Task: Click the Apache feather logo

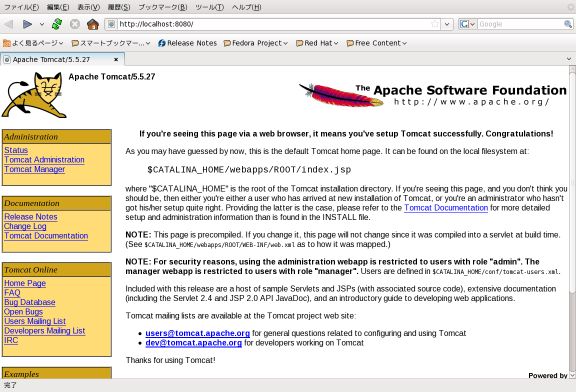Action: pyautogui.click(x=341, y=95)
